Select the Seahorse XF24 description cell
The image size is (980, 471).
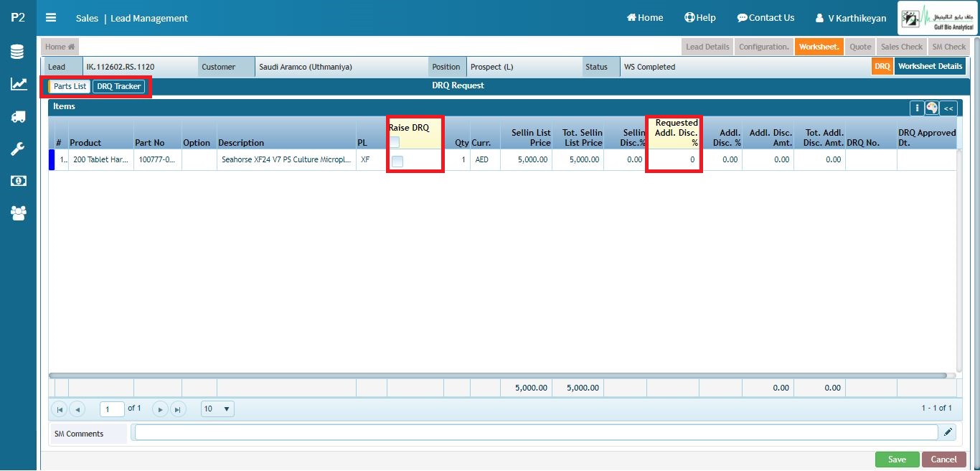(x=286, y=159)
